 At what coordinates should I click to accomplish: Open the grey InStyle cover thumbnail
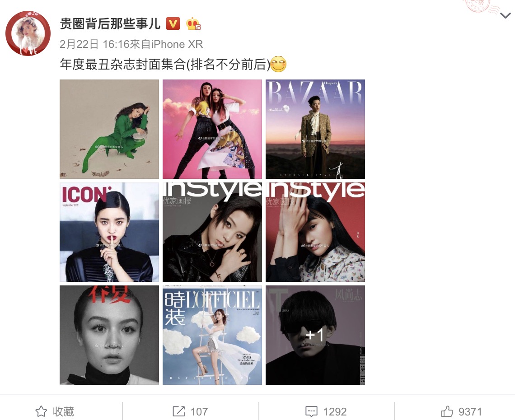pyautogui.click(x=212, y=232)
